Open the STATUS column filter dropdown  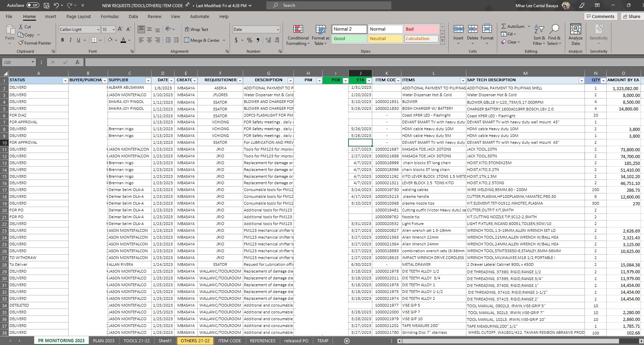click(x=65, y=81)
